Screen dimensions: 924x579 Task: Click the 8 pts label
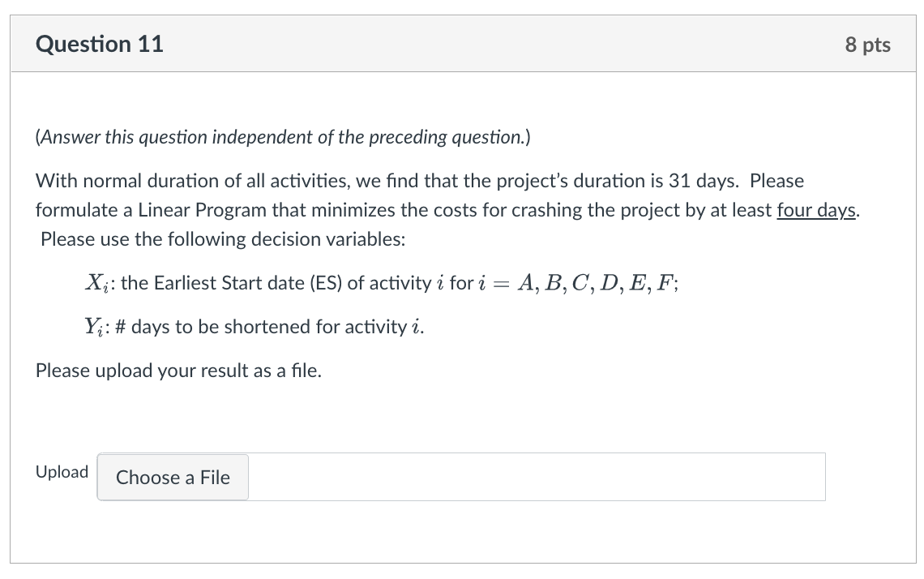869,45
